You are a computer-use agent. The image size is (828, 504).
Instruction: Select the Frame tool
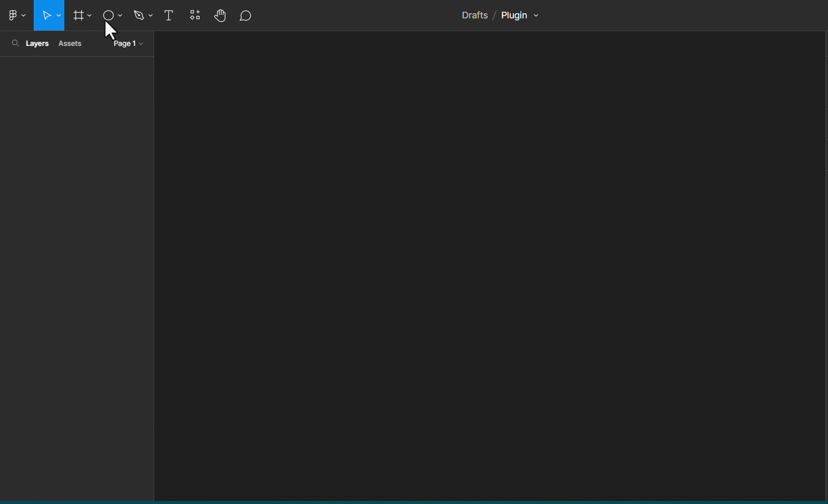pos(79,15)
